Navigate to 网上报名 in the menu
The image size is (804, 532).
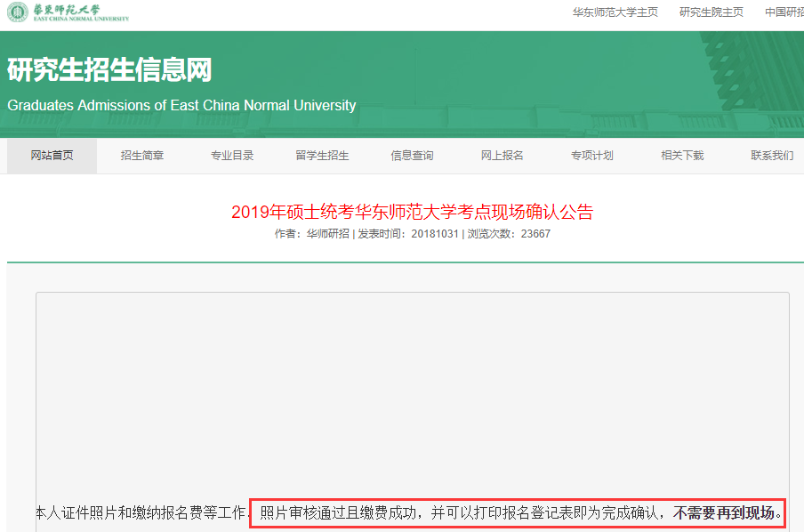click(x=502, y=156)
